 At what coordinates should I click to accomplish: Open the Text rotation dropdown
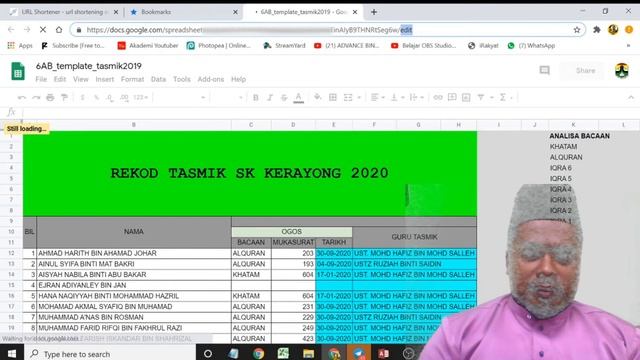[416, 98]
